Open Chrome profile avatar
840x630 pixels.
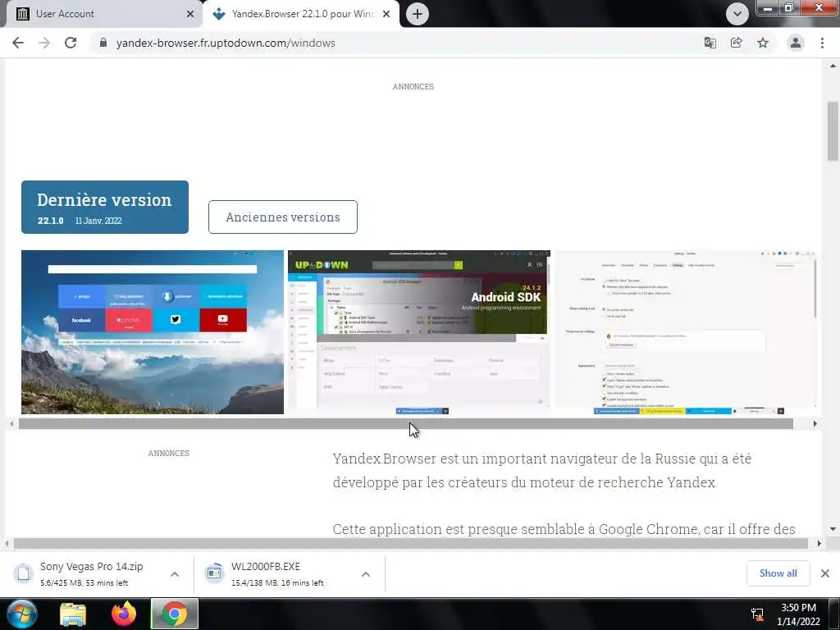pos(796,43)
